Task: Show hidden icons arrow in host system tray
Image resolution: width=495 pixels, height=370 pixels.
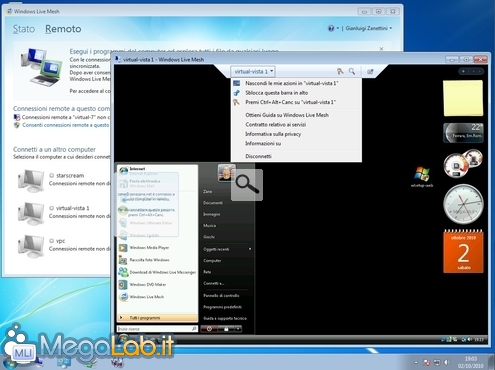Action: pyautogui.click(x=416, y=362)
